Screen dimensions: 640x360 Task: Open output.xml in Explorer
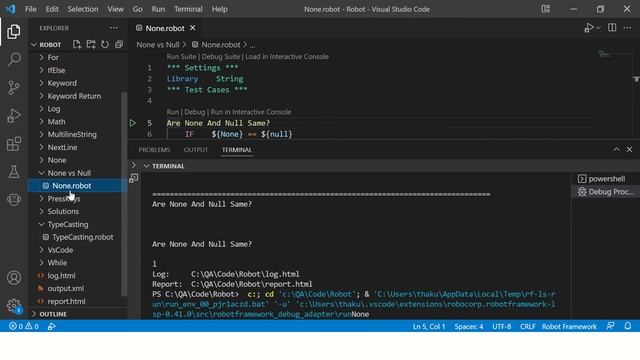[66, 288]
